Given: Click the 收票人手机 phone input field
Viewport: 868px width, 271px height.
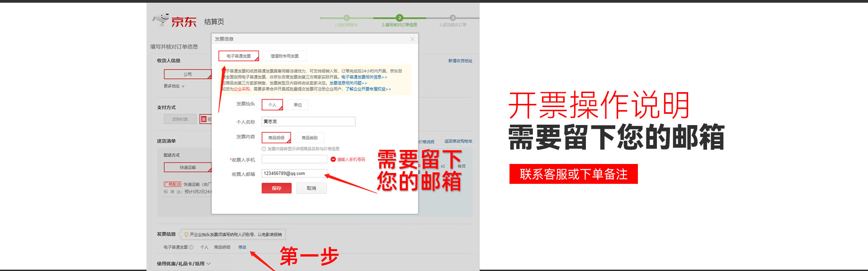Looking at the screenshot, I should tap(294, 159).
